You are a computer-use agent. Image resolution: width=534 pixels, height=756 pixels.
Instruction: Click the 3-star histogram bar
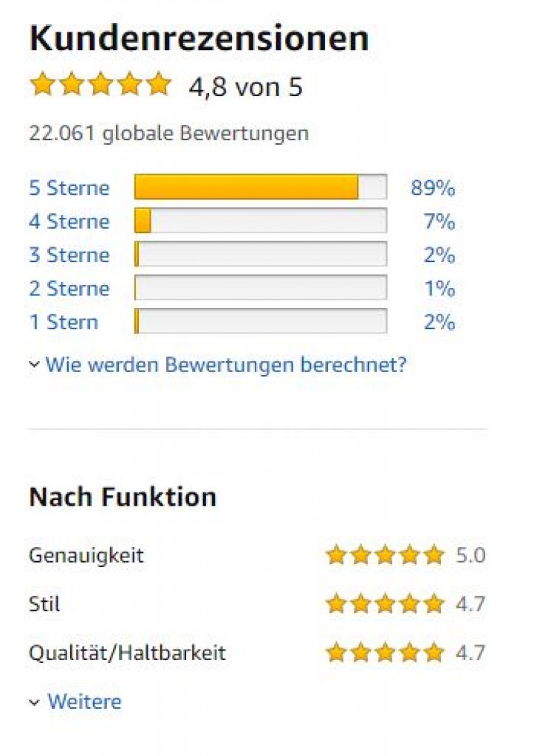coord(260,255)
